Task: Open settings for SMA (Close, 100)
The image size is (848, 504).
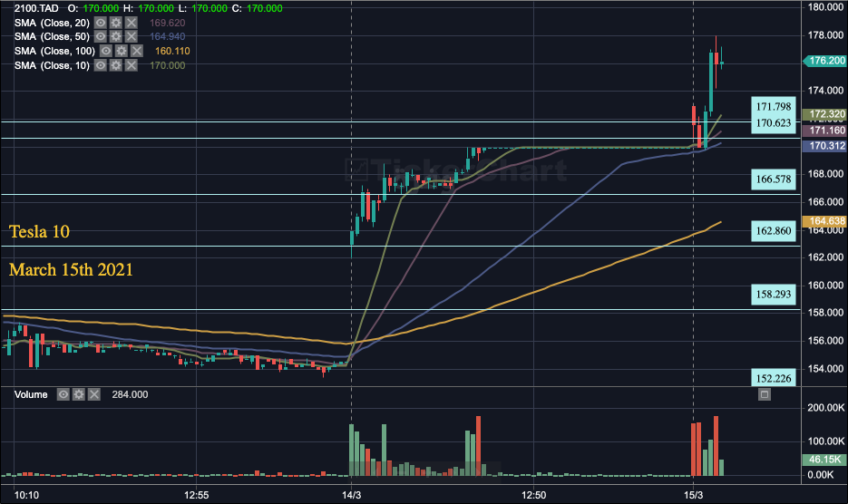Action: [122, 51]
